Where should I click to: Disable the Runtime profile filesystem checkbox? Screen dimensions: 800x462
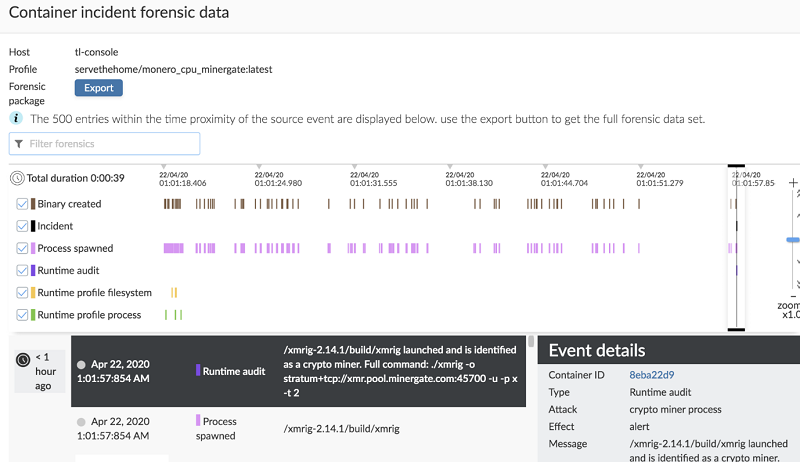pyautogui.click(x=22, y=293)
